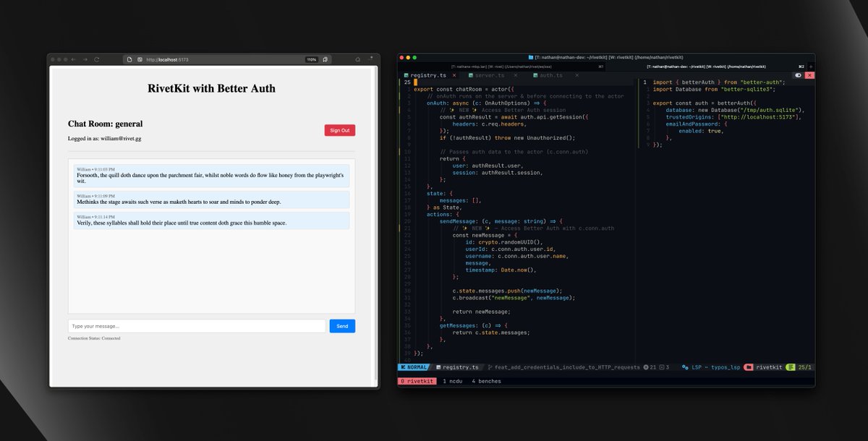Image resolution: width=868 pixels, height=441 pixels.
Task: Click the TypeScript icon on server.ts tab
Action: [471, 75]
